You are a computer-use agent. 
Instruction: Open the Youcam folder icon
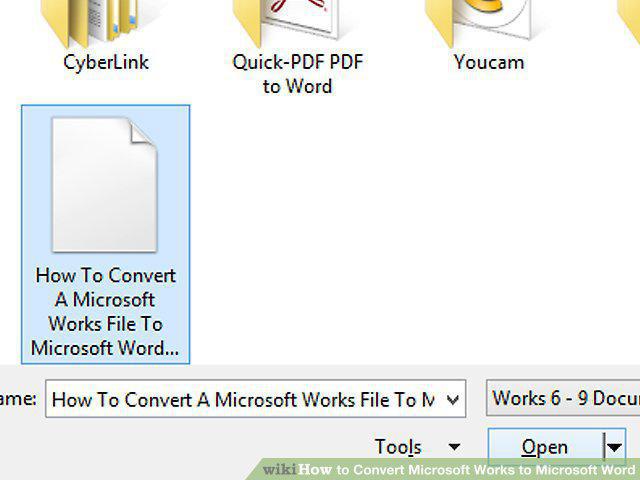pyautogui.click(x=478, y=22)
